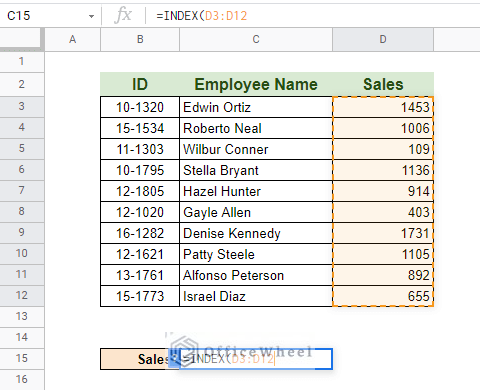This screenshot has width=480, height=390.
Task: Click the sales value 109
Action: pyautogui.click(x=383, y=149)
